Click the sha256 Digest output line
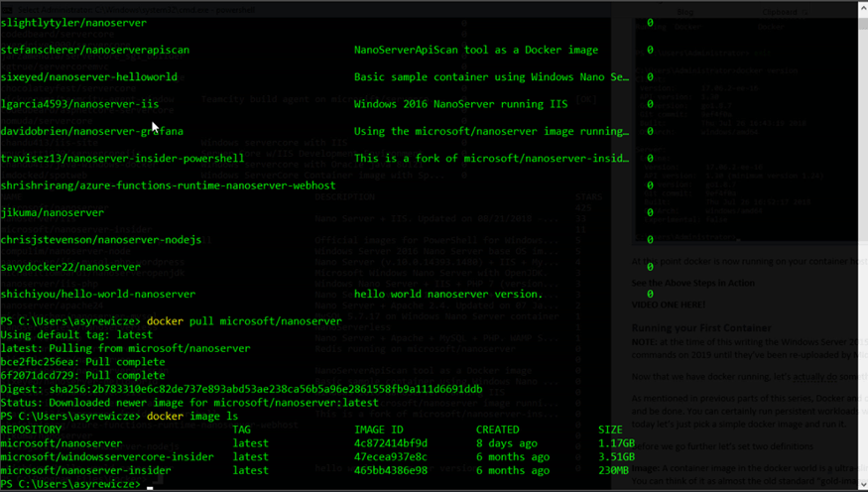 point(241,389)
